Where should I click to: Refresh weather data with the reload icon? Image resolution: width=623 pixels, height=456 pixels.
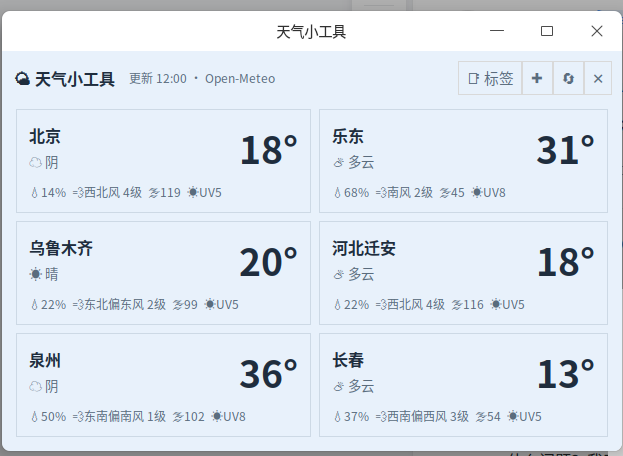coord(568,78)
